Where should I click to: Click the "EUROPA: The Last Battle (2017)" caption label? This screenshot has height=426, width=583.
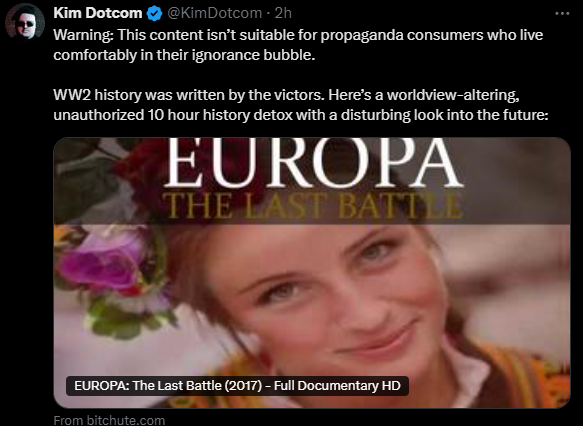(x=237, y=385)
